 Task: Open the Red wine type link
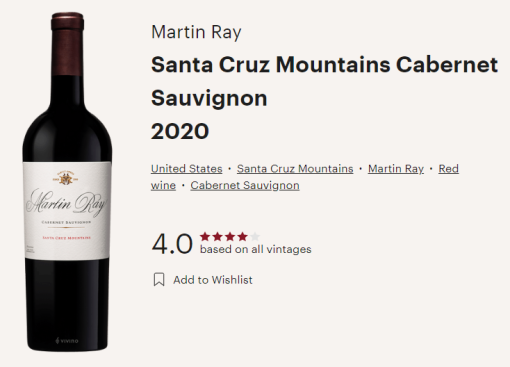[448, 169]
